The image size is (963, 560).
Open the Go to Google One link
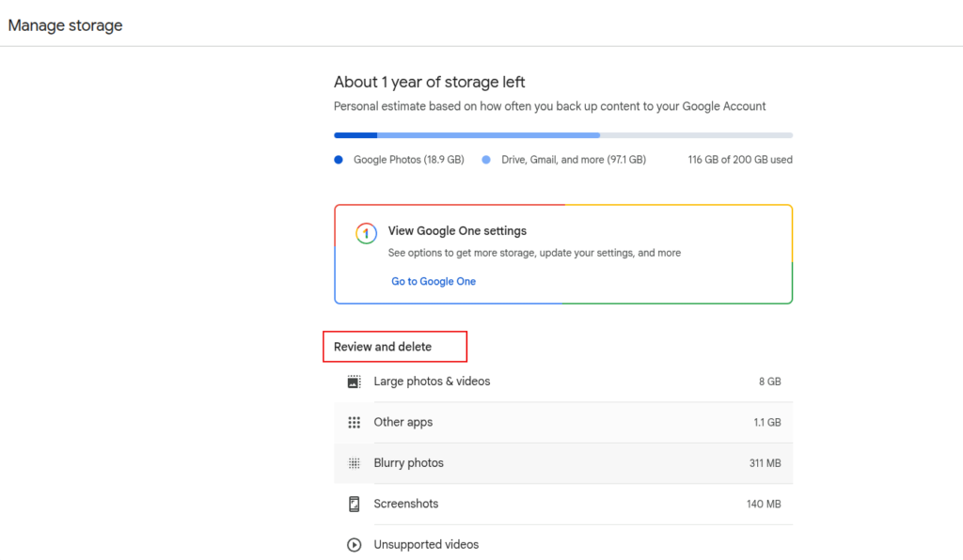pyautogui.click(x=434, y=282)
